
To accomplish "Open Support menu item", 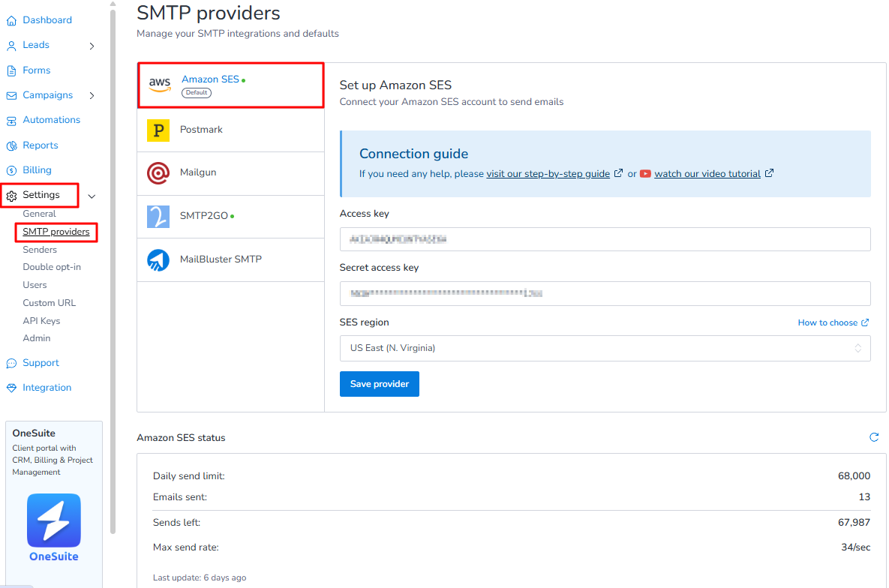I will click(41, 363).
